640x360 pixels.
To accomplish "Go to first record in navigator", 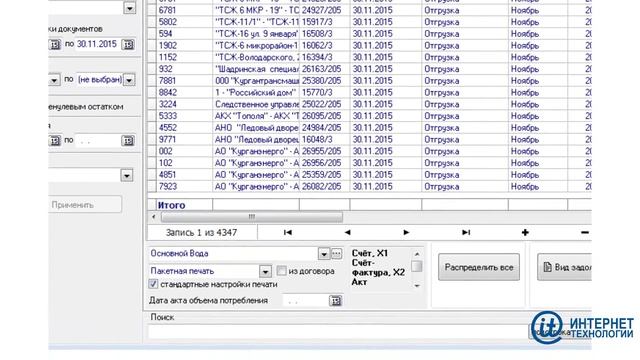I will coord(288,232).
